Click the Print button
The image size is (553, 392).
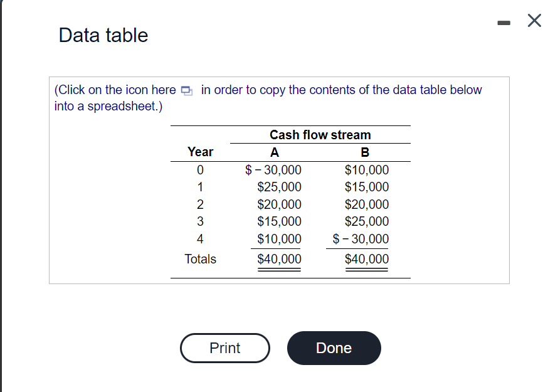pyautogui.click(x=224, y=348)
